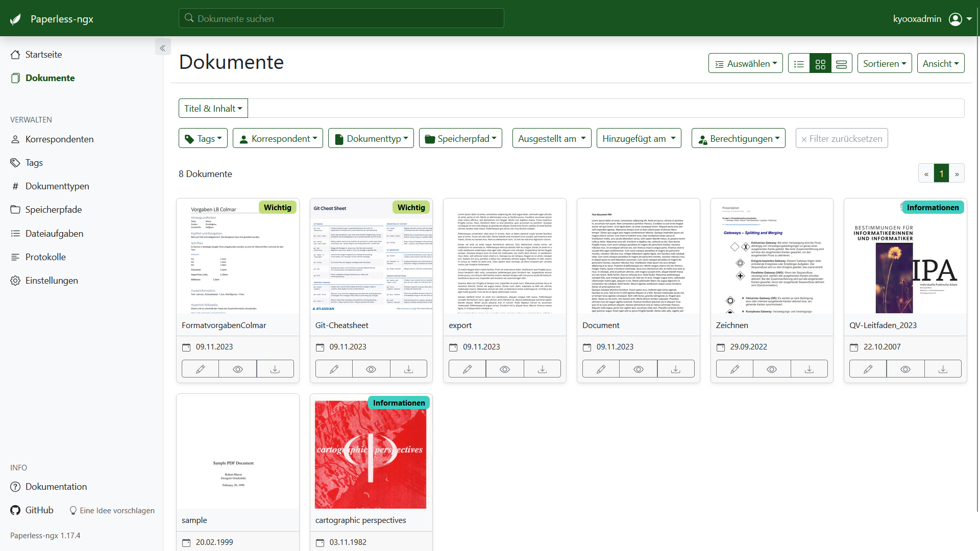
Task: Collapse the sidebar with the chevron button
Action: point(162,48)
